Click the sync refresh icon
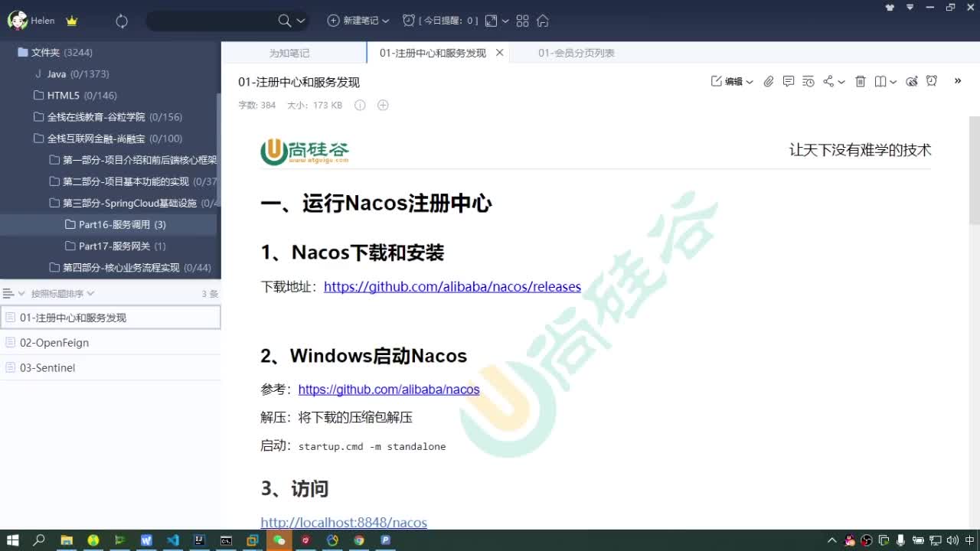 pyautogui.click(x=122, y=21)
